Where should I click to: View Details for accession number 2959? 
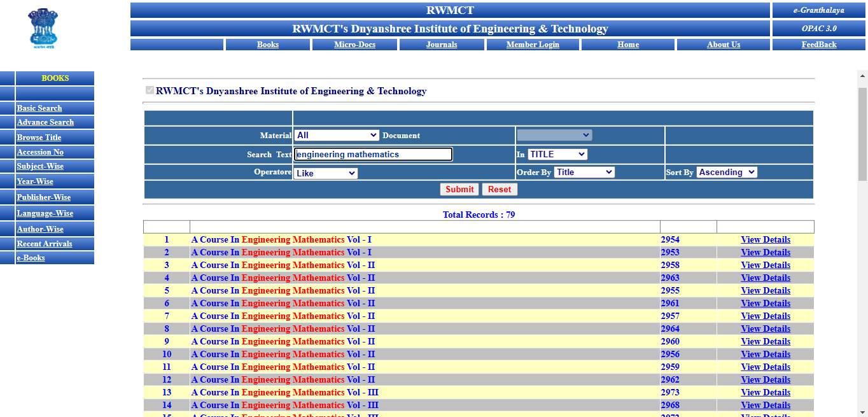[766, 367]
